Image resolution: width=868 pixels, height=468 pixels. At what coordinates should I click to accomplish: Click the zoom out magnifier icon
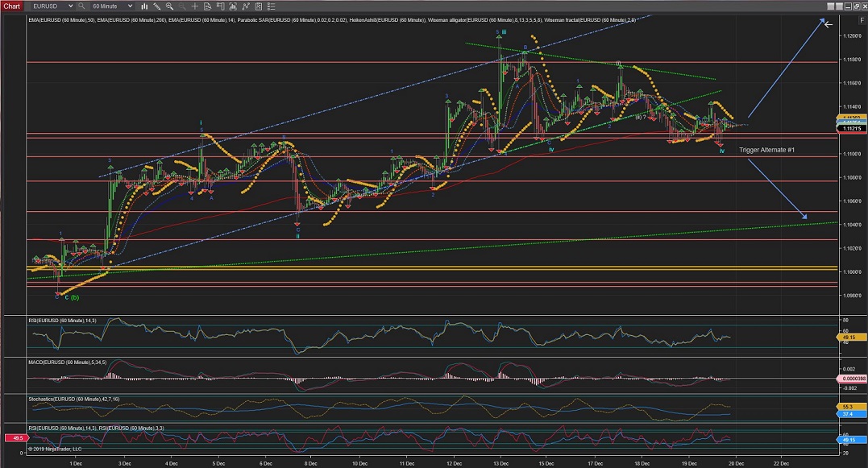click(x=182, y=6)
